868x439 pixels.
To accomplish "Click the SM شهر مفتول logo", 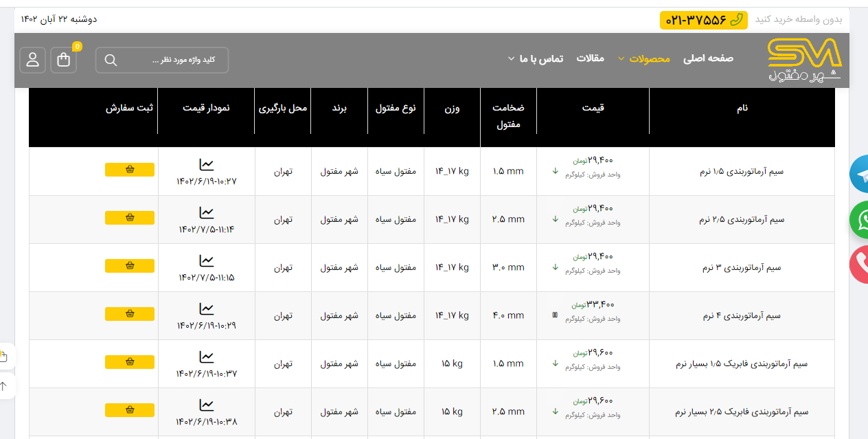I will [x=804, y=60].
